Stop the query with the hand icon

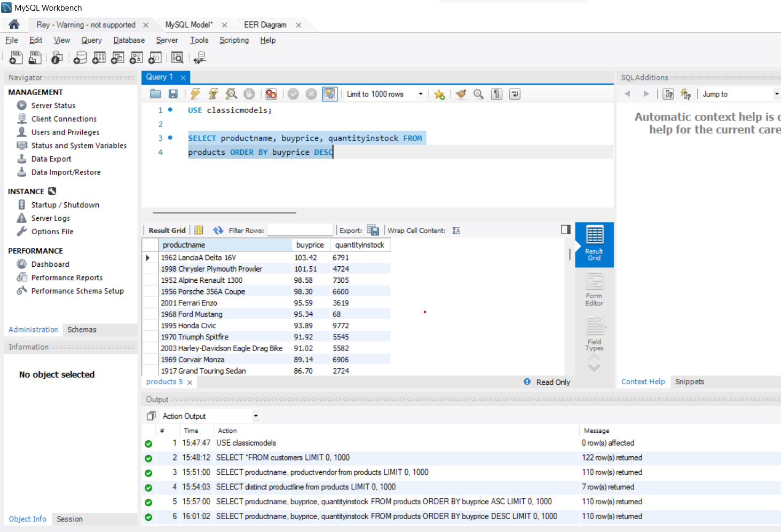pyautogui.click(x=249, y=94)
